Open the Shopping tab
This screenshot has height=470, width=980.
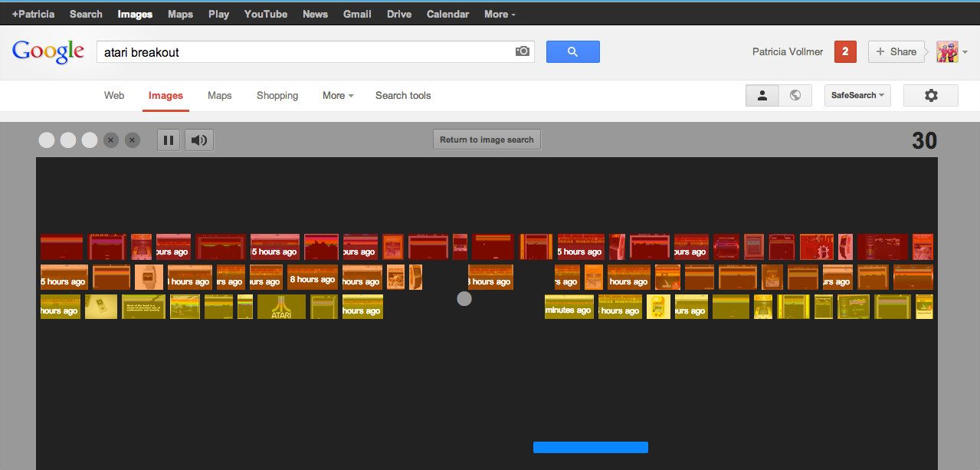[x=277, y=96]
